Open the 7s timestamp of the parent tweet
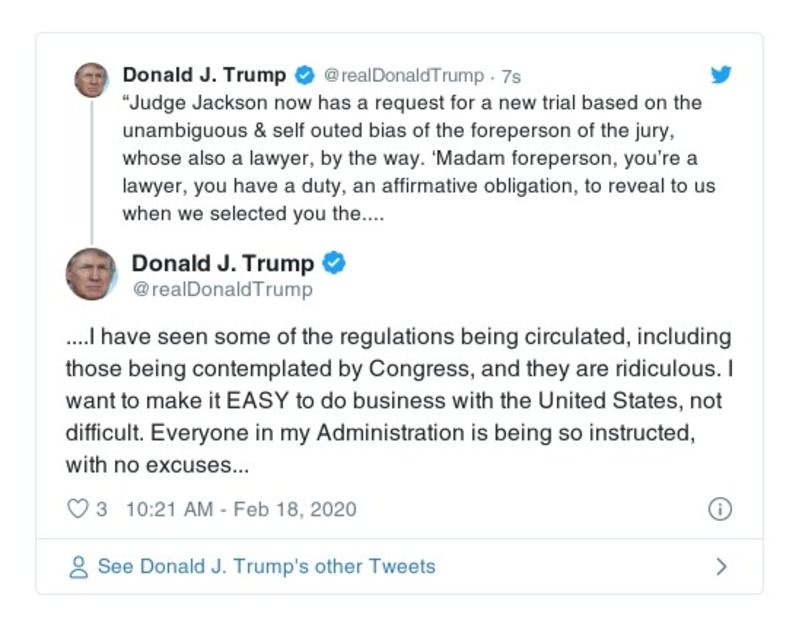This screenshot has width=799, height=630. click(x=510, y=76)
